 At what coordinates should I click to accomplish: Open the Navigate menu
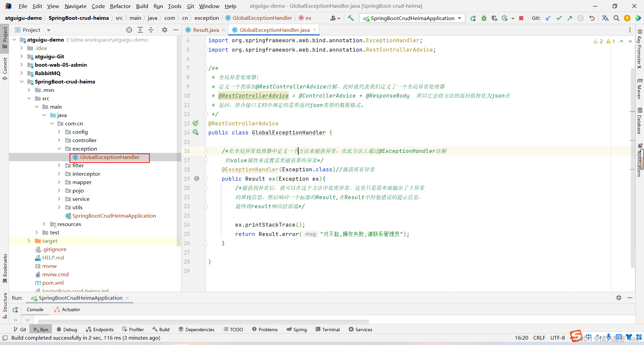tap(75, 6)
